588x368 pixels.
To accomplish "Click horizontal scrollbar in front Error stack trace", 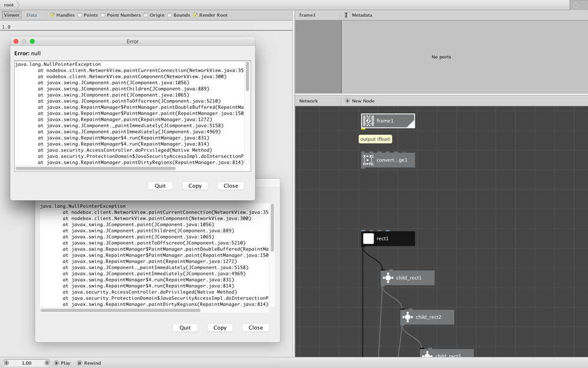I will (96, 168).
